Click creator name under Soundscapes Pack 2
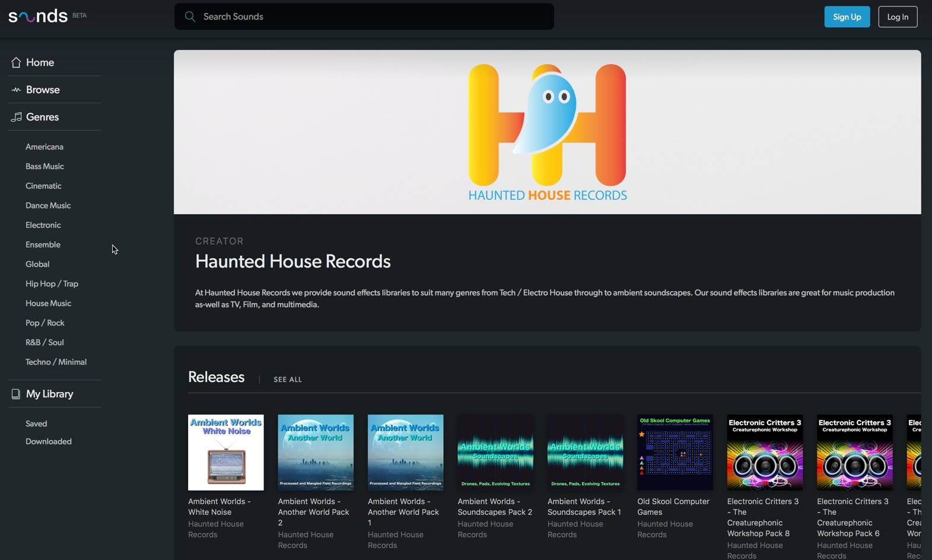 coord(485,529)
